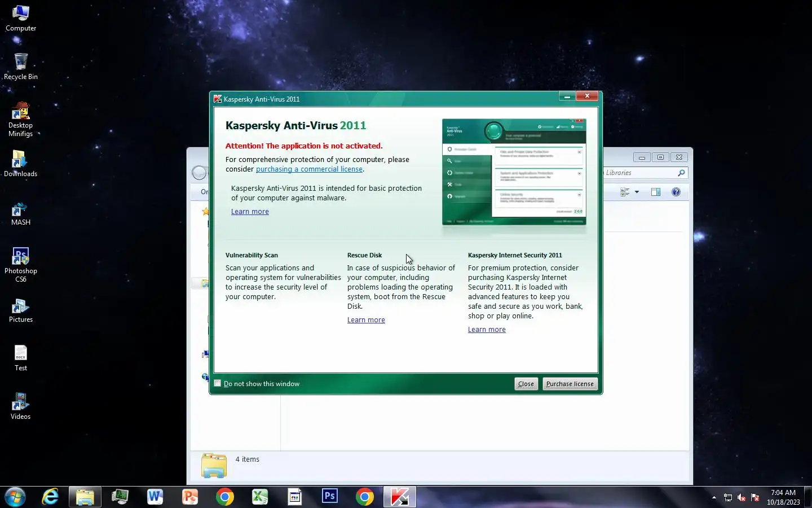Click the "4 items" status text in Explorer
Image resolution: width=812 pixels, height=508 pixels.
(248, 459)
